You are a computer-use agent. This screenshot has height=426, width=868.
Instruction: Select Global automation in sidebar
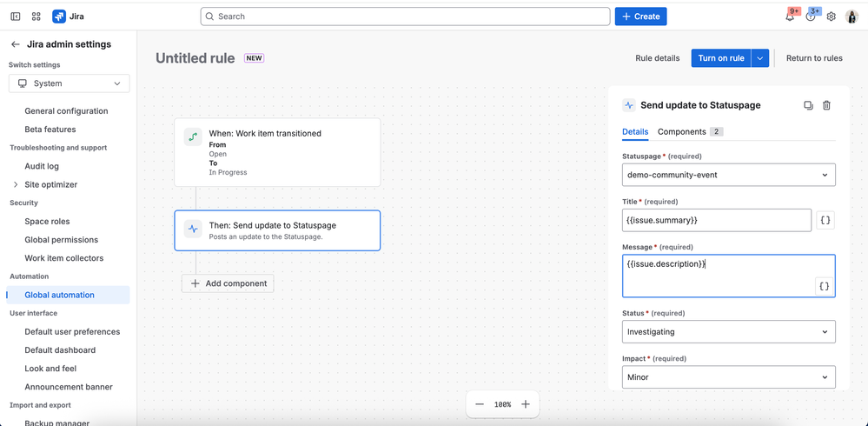click(68, 295)
